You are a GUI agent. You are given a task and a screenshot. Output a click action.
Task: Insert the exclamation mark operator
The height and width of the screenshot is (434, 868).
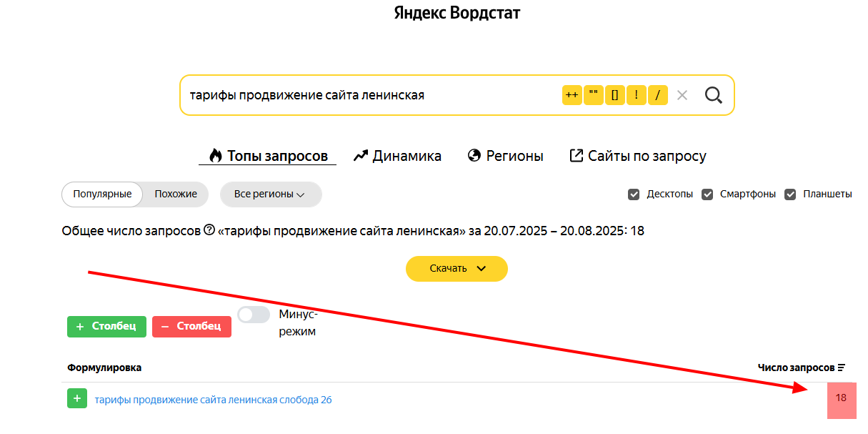(x=637, y=95)
